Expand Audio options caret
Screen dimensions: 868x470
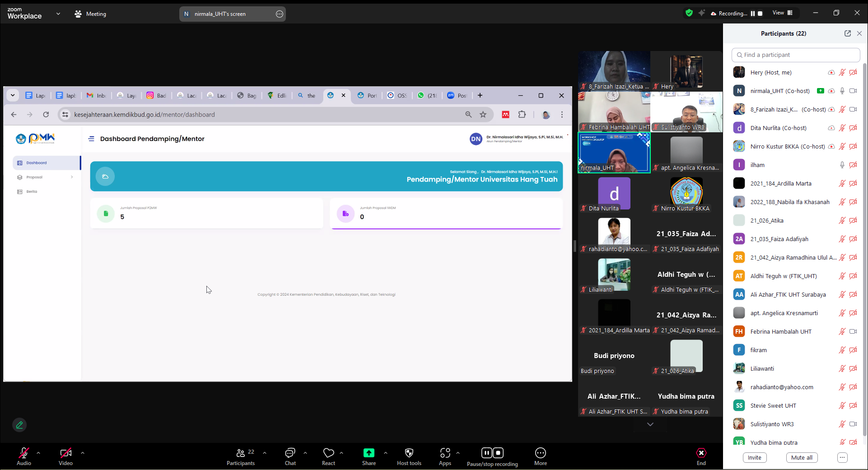pyautogui.click(x=38, y=452)
